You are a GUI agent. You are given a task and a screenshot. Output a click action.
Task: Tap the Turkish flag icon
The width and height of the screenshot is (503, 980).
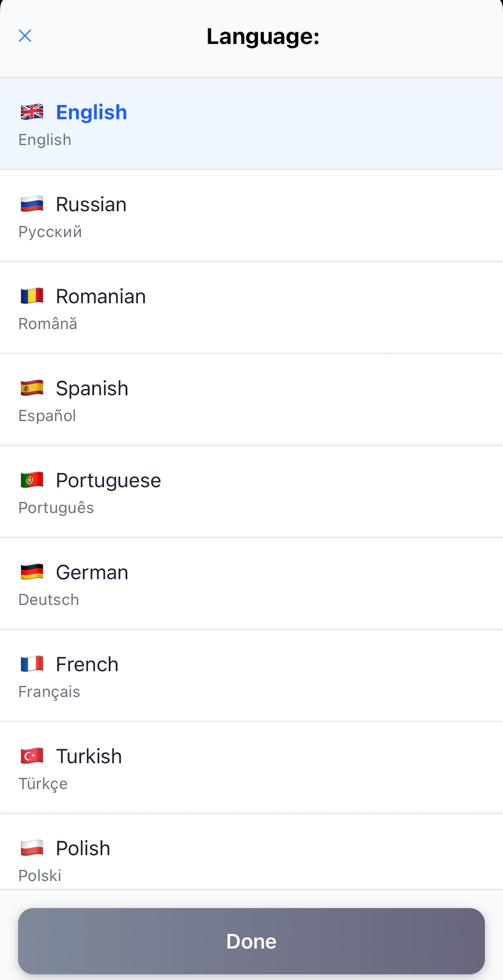(x=32, y=756)
